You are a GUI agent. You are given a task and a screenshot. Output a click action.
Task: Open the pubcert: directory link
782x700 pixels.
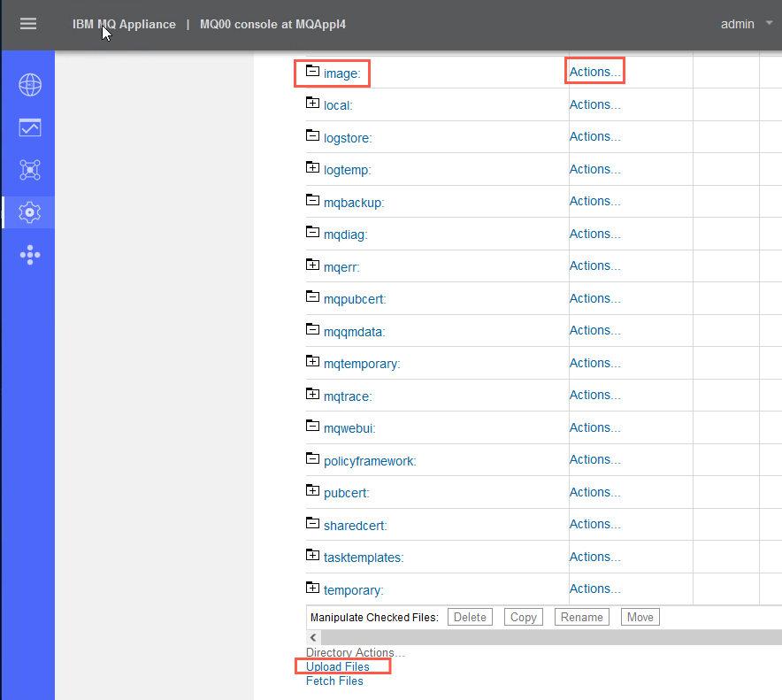(346, 493)
